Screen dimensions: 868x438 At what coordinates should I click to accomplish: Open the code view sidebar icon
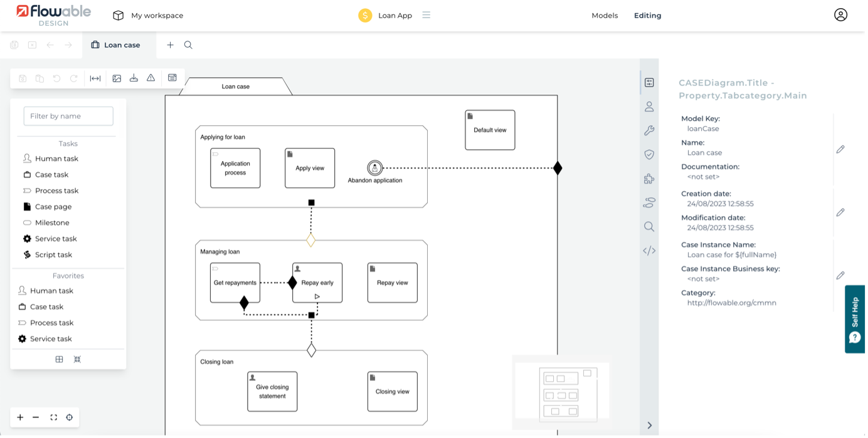pyautogui.click(x=649, y=251)
